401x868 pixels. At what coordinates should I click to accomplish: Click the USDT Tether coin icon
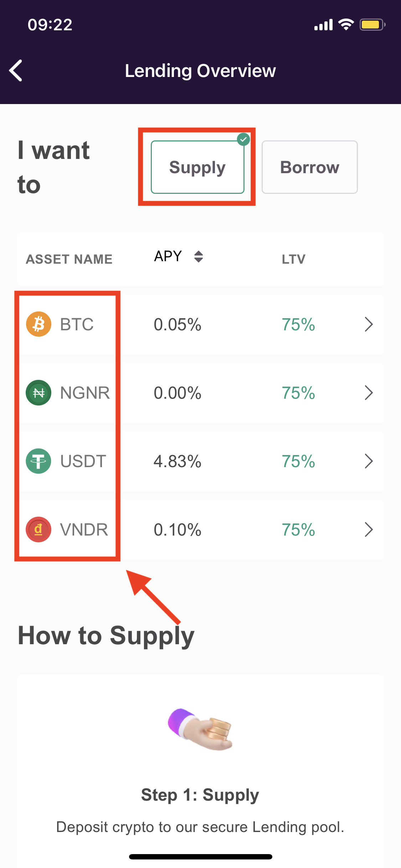click(38, 461)
